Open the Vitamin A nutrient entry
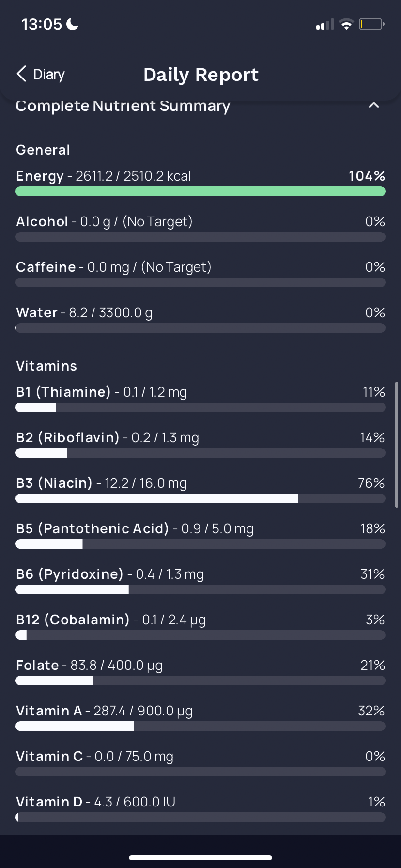 200,718
